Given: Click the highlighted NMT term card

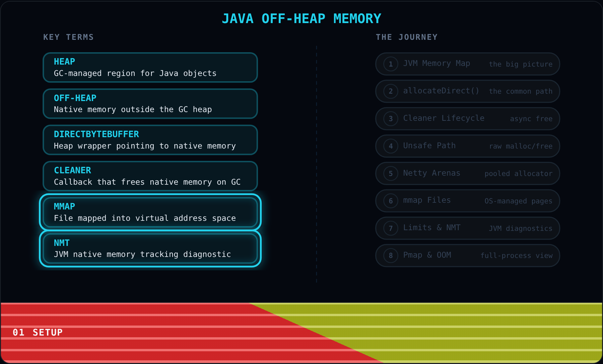Looking at the screenshot, I should (x=150, y=249).
